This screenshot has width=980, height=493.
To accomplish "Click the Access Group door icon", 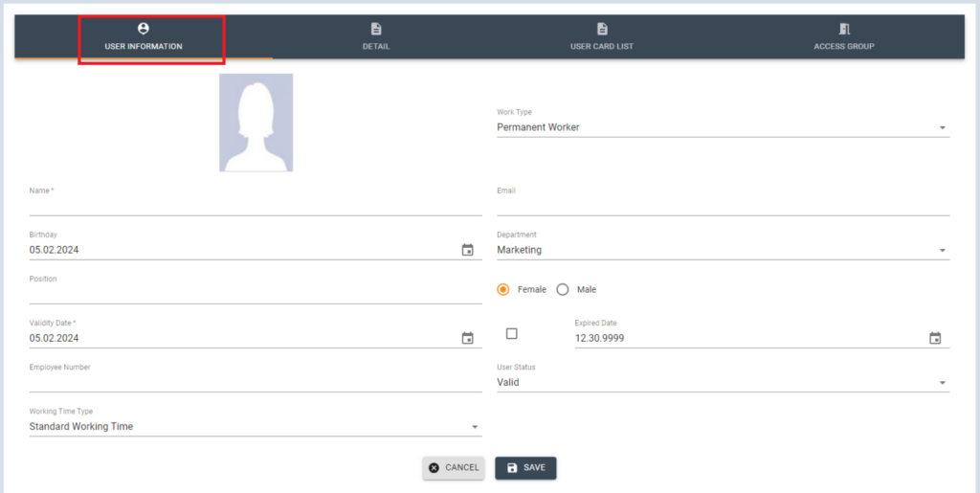I will click(844, 29).
